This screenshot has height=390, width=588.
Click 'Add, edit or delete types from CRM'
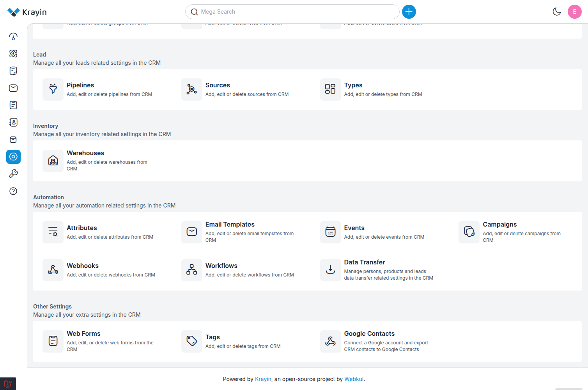coord(383,94)
